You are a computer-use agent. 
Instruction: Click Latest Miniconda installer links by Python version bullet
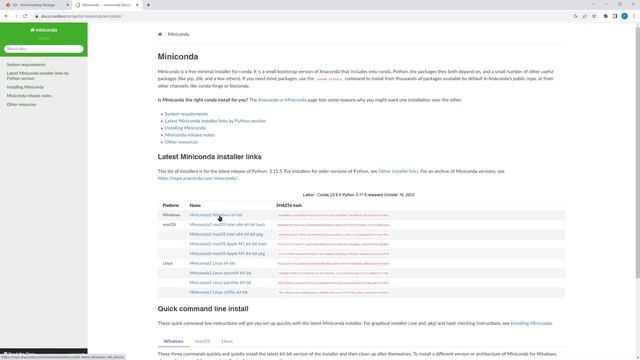point(215,121)
